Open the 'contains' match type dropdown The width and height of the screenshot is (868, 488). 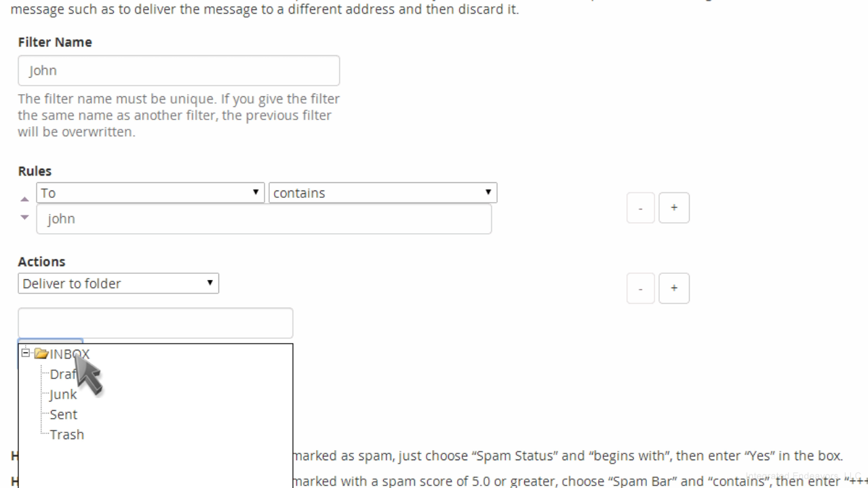383,192
